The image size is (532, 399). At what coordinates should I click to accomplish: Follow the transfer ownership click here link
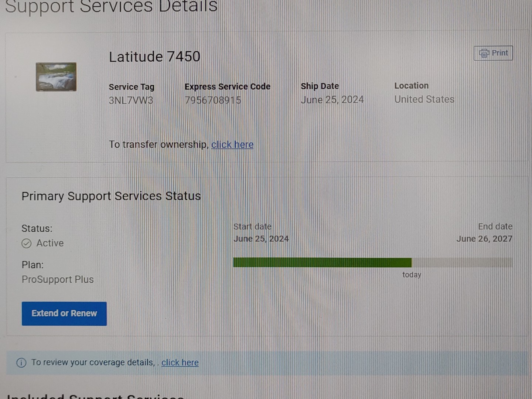click(x=232, y=144)
